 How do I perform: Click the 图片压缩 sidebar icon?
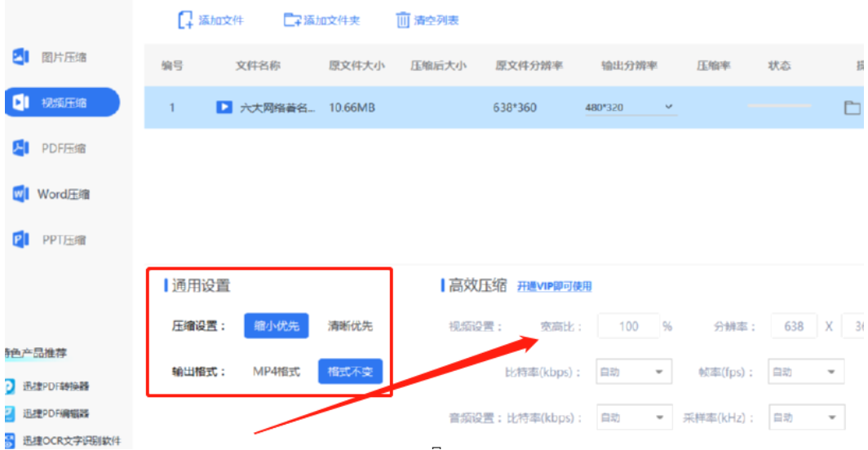(x=20, y=56)
